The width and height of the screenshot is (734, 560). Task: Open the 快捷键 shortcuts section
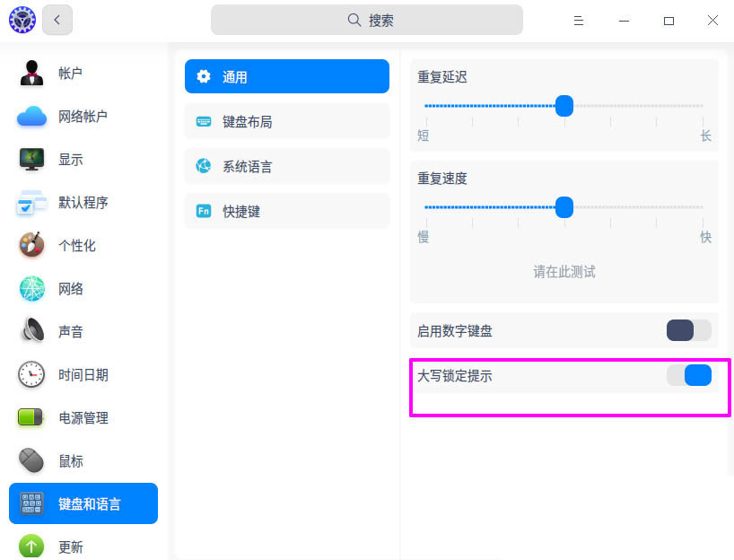coord(286,211)
